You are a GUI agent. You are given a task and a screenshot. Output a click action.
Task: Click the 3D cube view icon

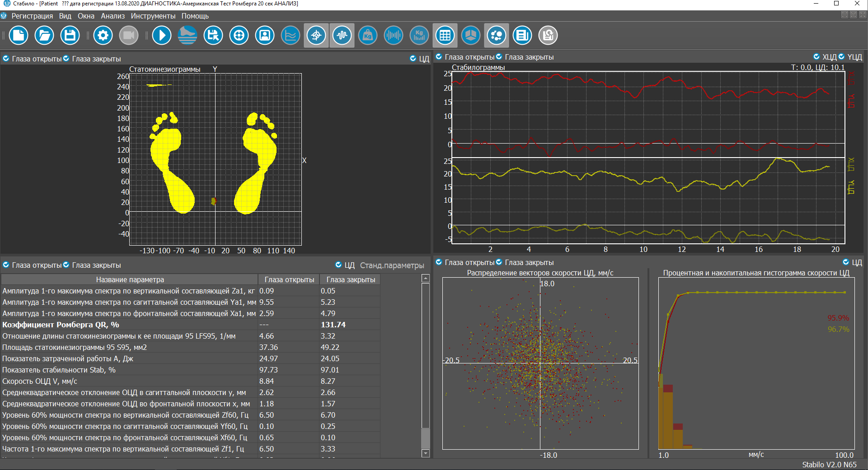coord(471,35)
